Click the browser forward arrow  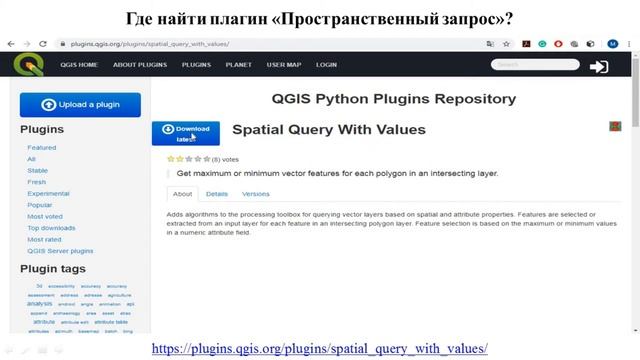coord(27,44)
